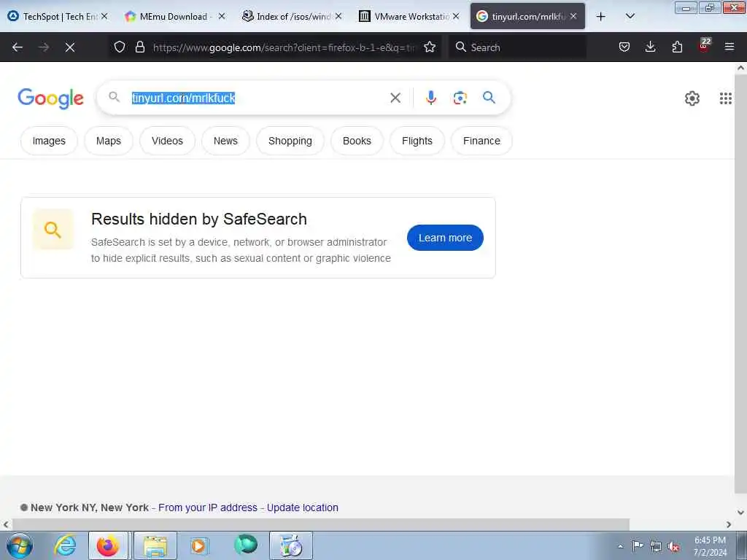Close the MEmu Download tab
The height and width of the screenshot is (560, 747).
(x=222, y=16)
